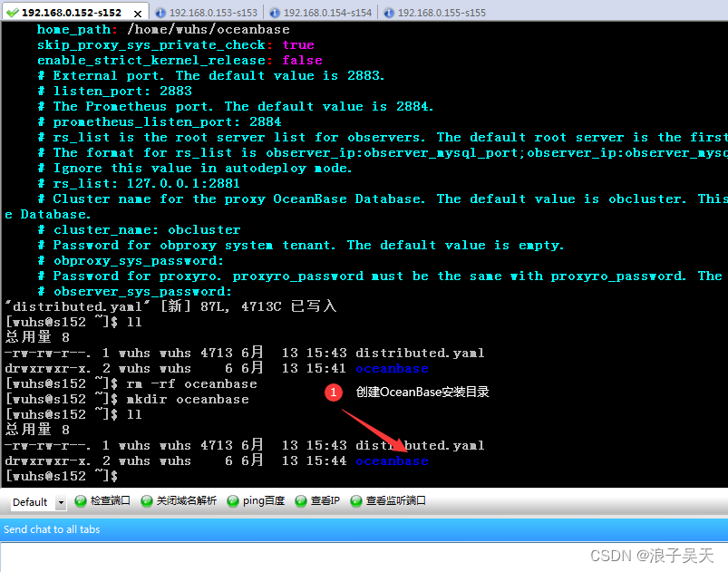The height and width of the screenshot is (572, 728).
Task: Click '# prometheus_listen_port: 2884' line
Action: click(x=160, y=122)
